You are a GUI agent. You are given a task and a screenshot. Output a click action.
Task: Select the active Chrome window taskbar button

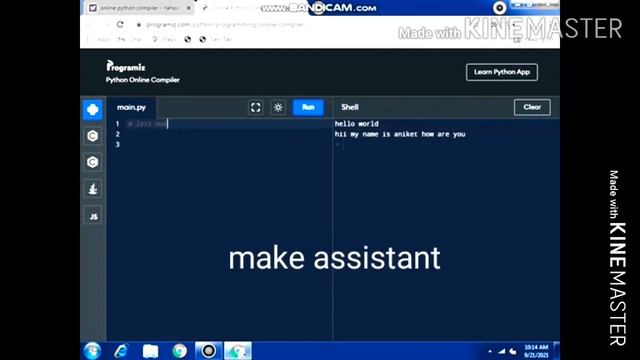[x=238, y=351]
